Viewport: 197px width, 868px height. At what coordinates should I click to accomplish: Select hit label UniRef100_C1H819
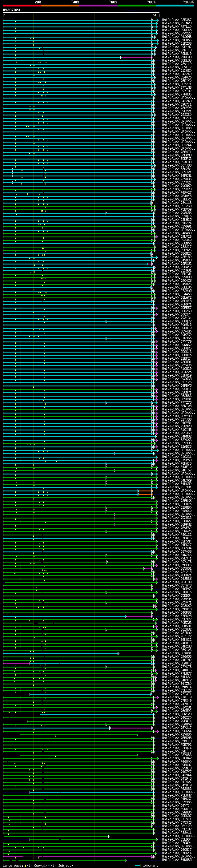[x=177, y=375]
